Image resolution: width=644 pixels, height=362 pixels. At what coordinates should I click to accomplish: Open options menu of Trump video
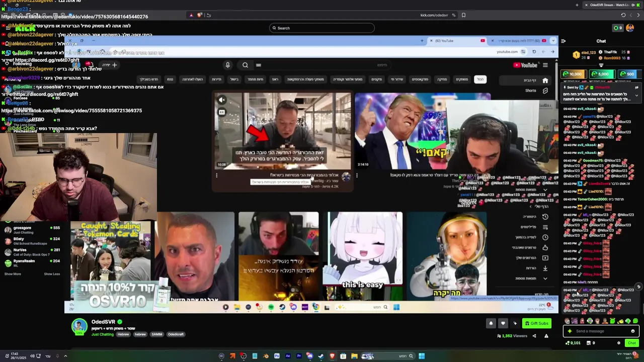point(357,175)
